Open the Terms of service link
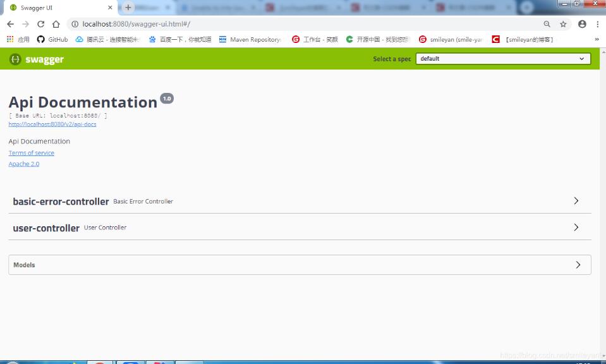The image size is (606, 364). [31, 152]
